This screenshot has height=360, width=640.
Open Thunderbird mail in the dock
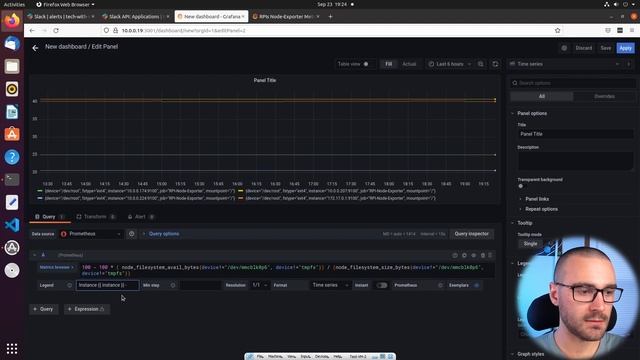[x=12, y=43]
